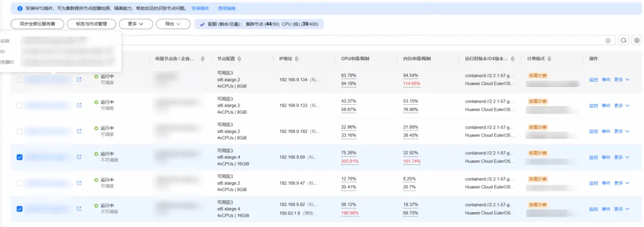Click 同步全部云服务器 button
Viewport: 644px width, 227px height.
coord(38,24)
